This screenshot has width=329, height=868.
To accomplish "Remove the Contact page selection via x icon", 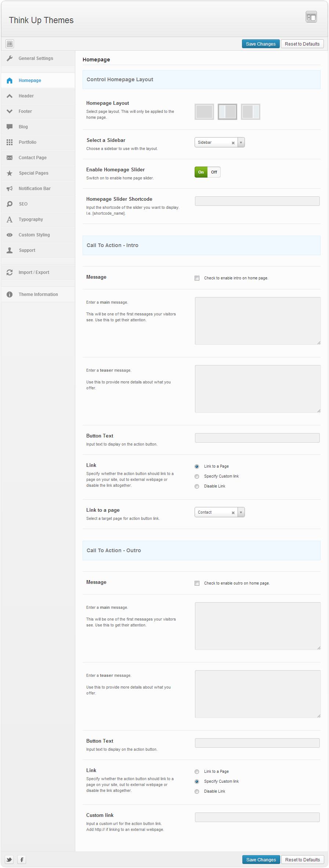I will coord(233,512).
